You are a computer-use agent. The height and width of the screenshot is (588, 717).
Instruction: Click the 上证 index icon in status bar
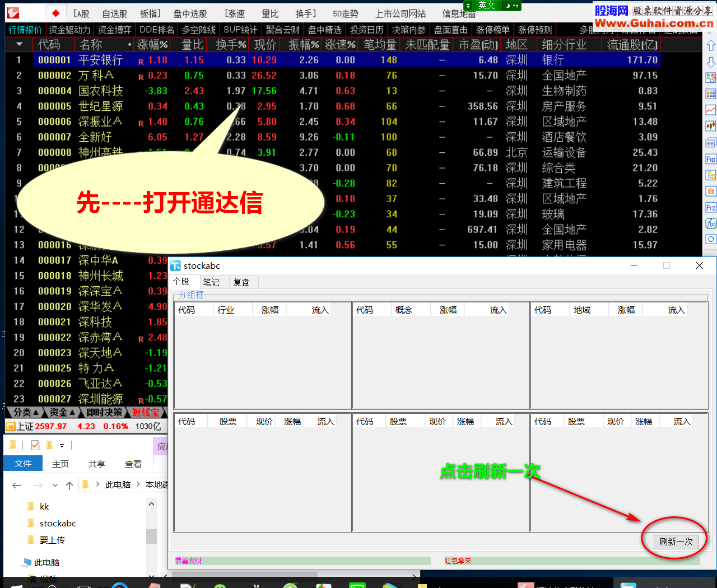tap(10, 426)
